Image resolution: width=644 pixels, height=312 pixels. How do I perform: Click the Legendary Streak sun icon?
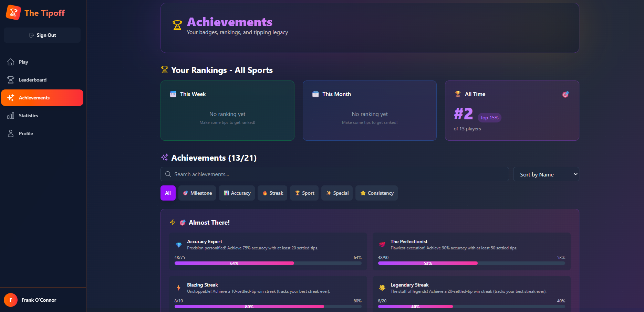(382, 288)
